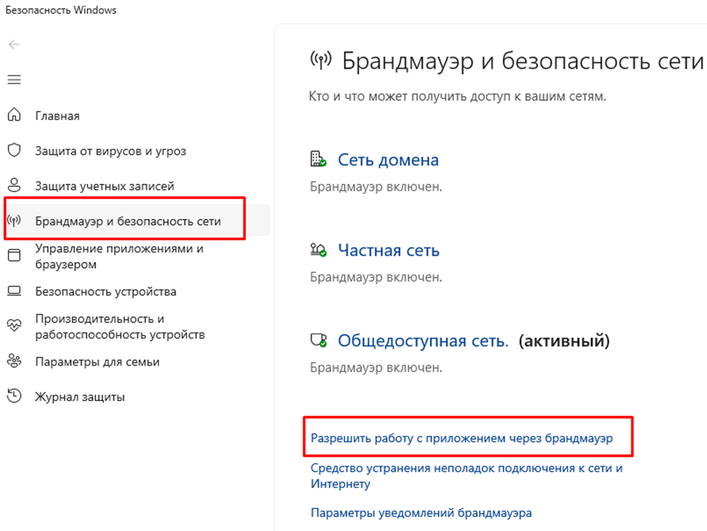This screenshot has height=531, width=707.
Task: Open Защита от вирусов и угроз
Action: click(x=110, y=151)
